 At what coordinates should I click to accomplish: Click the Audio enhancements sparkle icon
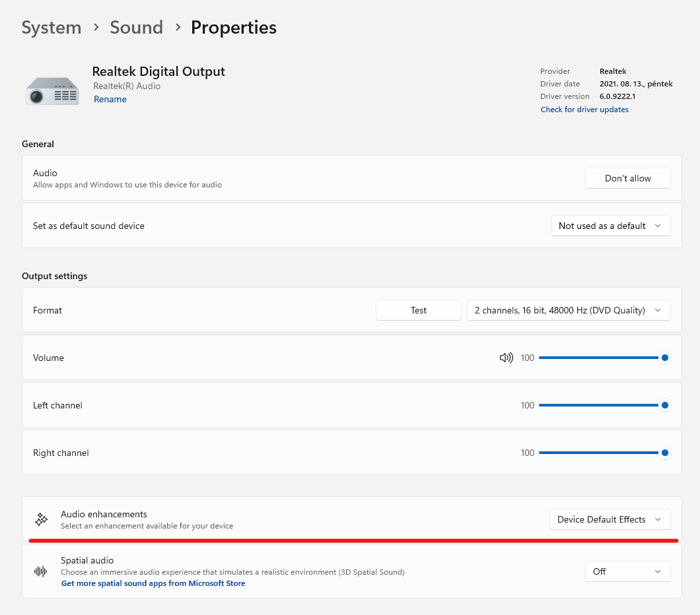[42, 519]
